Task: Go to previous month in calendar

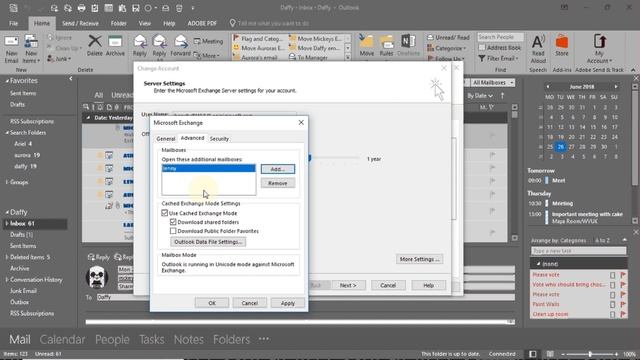Action: 548,87
